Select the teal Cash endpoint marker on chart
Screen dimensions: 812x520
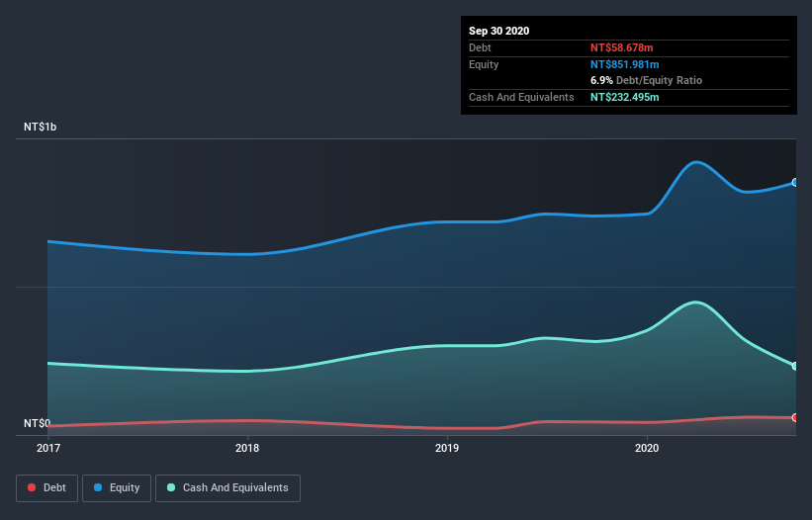pos(795,366)
